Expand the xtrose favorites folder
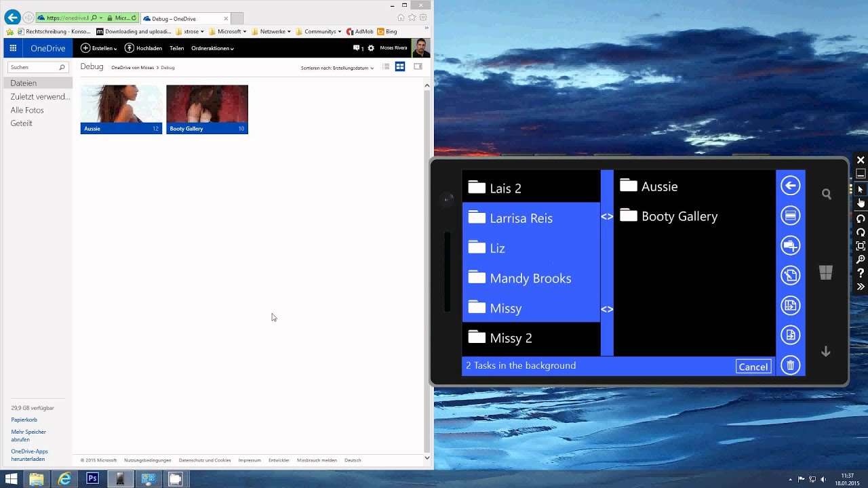 190,31
